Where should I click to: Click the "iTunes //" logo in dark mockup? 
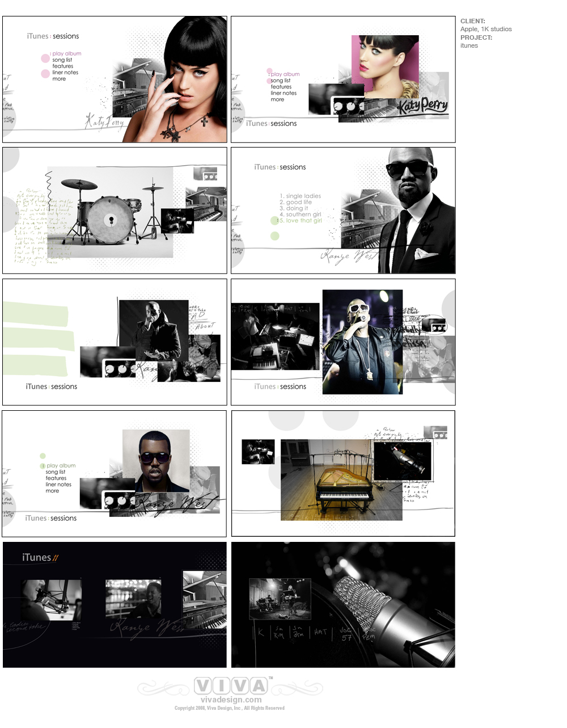coord(40,557)
